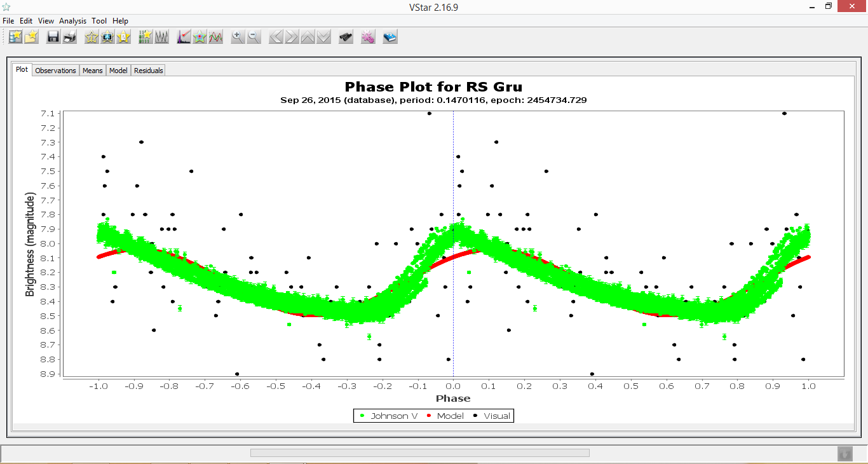Open the binoculars search icon
This screenshot has width=868, height=464.
point(346,38)
